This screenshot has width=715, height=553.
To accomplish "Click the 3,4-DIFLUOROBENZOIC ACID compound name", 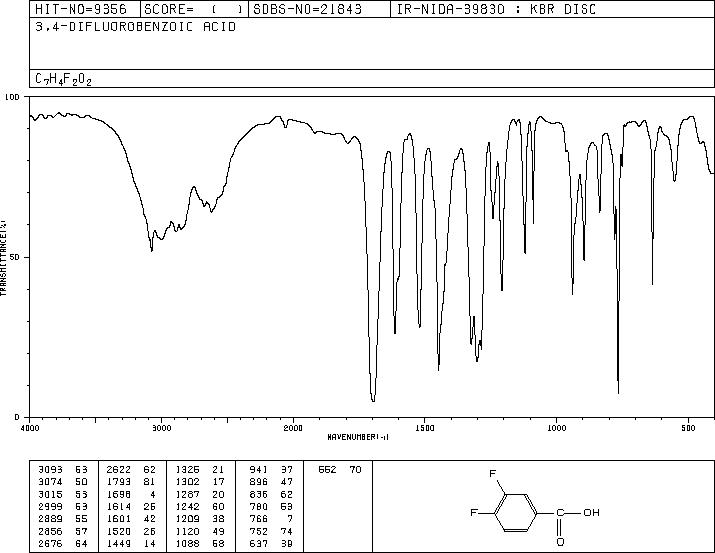I will [136, 27].
